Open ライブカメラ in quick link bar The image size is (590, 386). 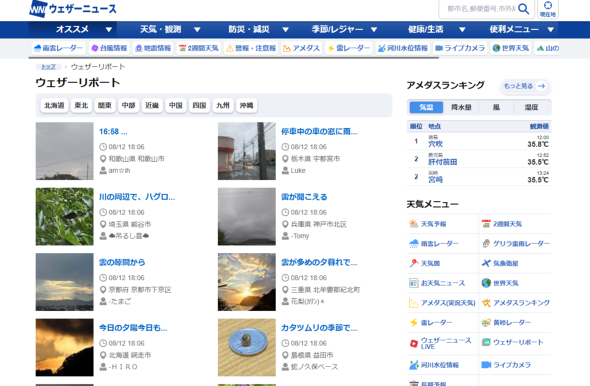[460, 48]
